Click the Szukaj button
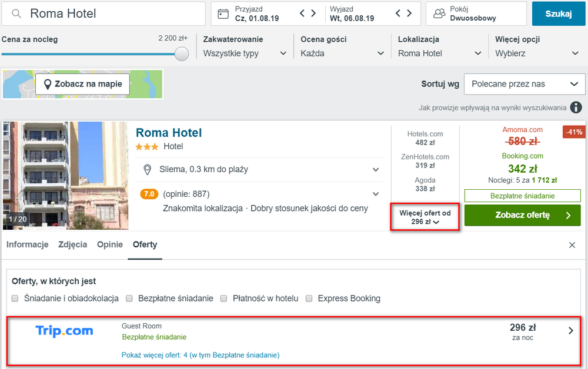Viewport: 588px width, 369px height. (559, 14)
